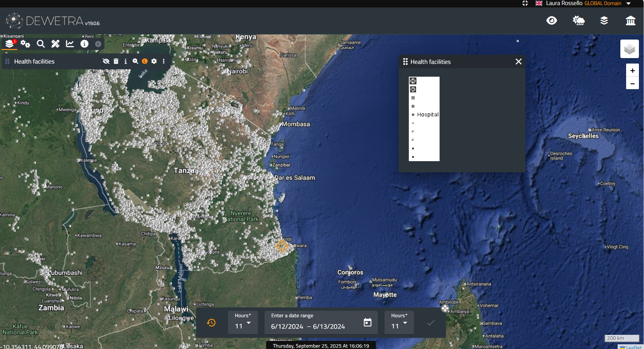This screenshot has width=644, height=349.
Task: Open the weather forecast panel icon
Action: point(578,21)
